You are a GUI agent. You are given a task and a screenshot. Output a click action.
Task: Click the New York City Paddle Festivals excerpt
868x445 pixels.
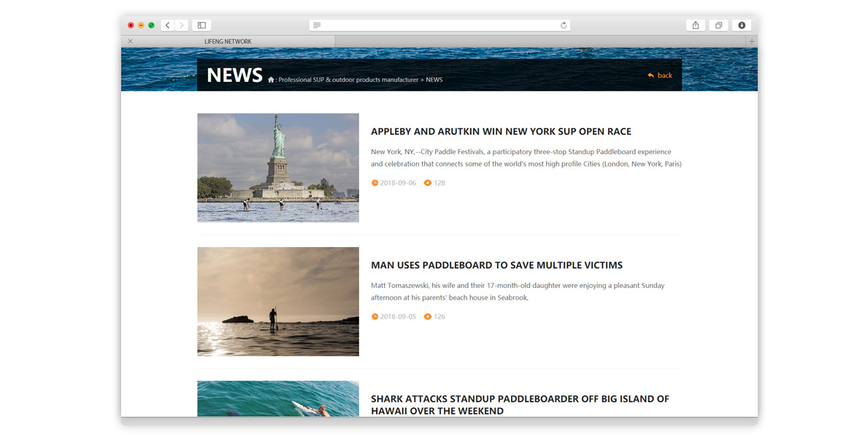526,158
